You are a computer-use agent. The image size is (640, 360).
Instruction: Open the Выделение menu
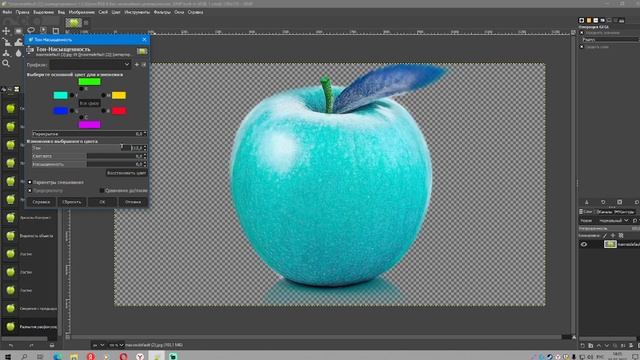pos(43,12)
